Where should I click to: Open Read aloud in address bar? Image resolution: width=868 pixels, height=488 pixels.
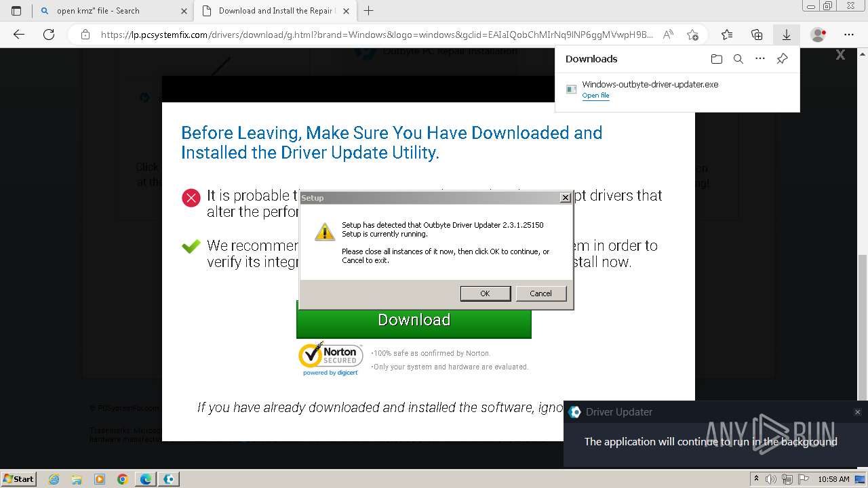coord(668,35)
